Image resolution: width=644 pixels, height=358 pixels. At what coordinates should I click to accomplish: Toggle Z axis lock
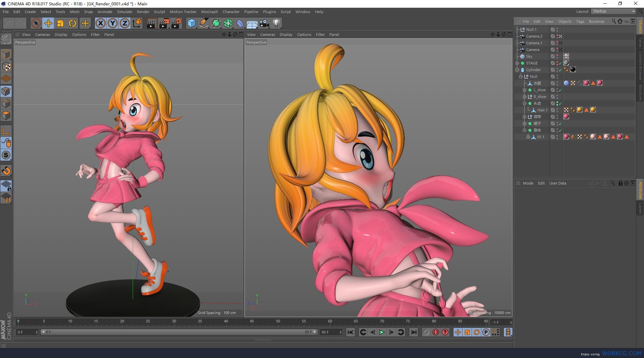(125, 23)
